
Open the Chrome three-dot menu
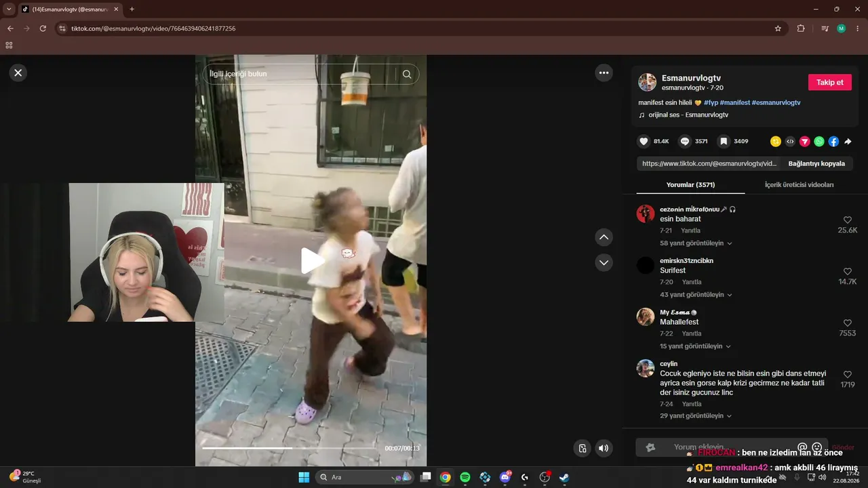(857, 28)
